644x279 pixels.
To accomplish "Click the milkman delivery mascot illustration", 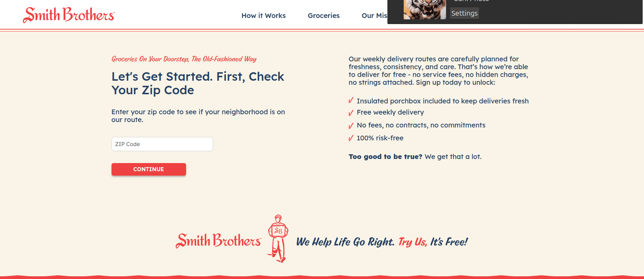I will 278,239.
